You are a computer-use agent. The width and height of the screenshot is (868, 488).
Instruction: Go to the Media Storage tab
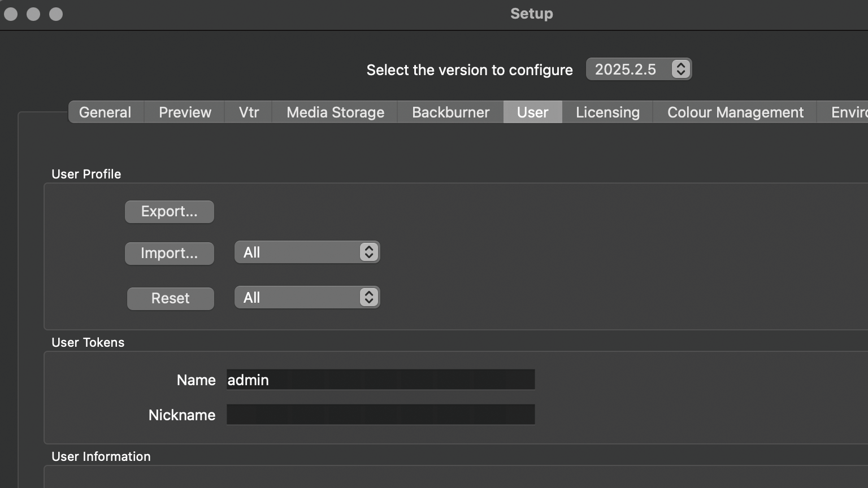(x=335, y=112)
